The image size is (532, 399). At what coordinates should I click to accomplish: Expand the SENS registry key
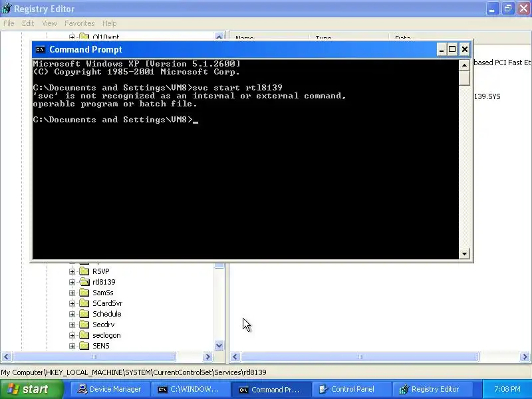(x=72, y=346)
